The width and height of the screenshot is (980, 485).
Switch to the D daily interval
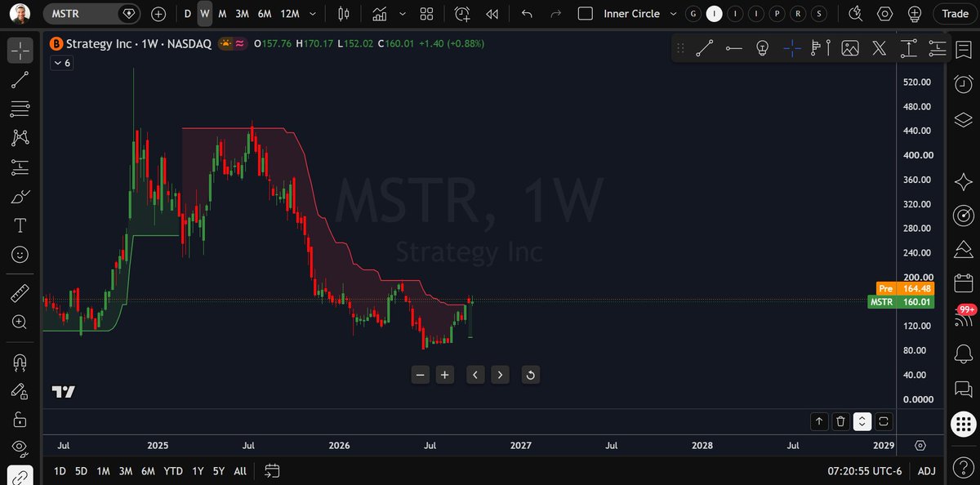click(188, 14)
